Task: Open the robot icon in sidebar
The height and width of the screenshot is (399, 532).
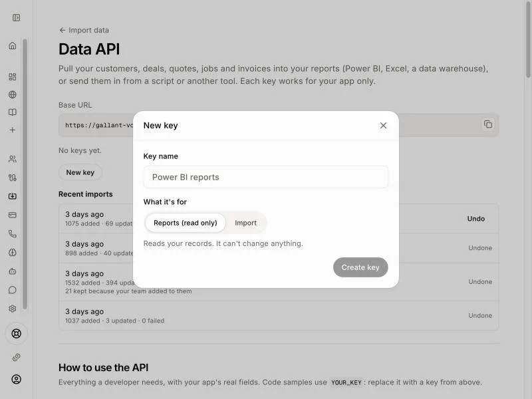Action: (13, 271)
